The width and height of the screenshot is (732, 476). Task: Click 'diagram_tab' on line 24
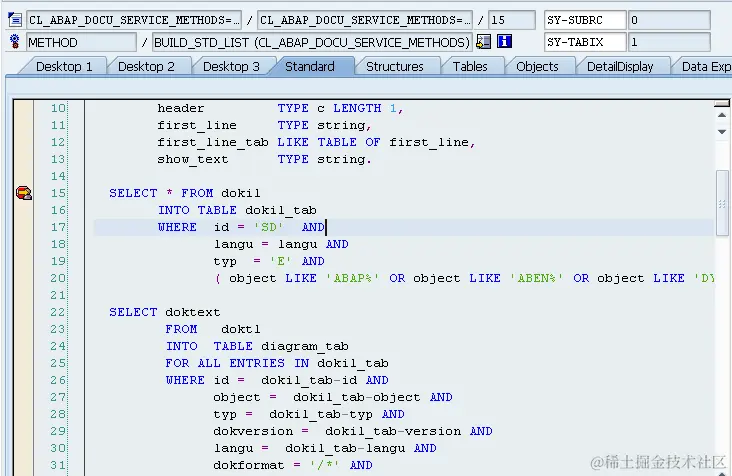[x=304, y=346]
